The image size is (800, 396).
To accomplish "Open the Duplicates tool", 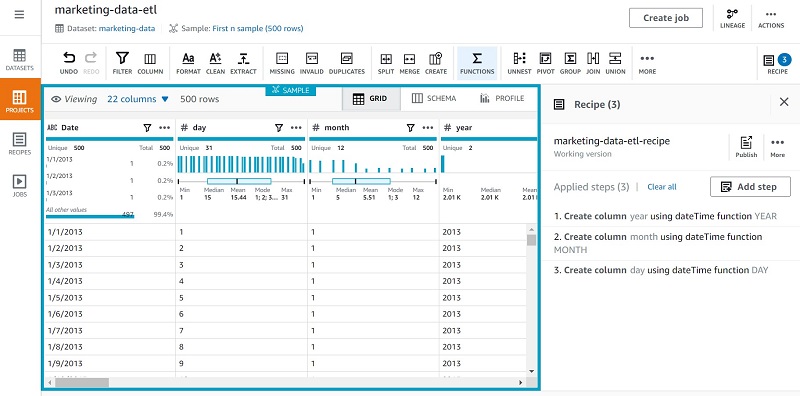I will point(347,63).
